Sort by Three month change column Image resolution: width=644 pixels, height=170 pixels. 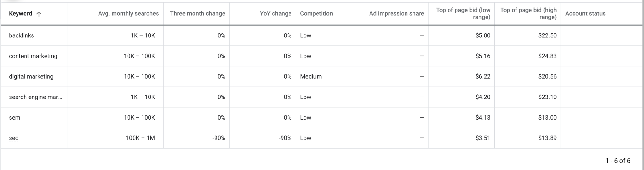[197, 13]
